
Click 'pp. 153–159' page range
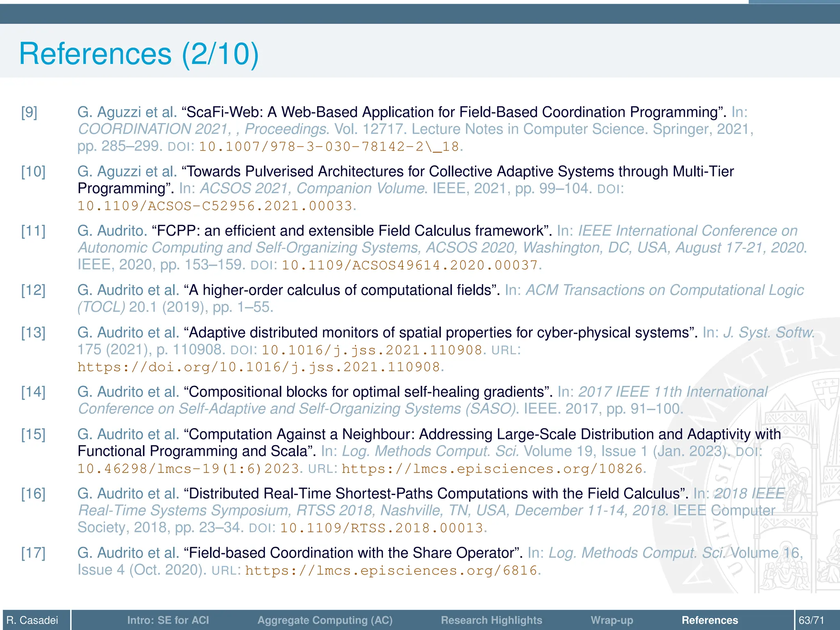point(203,265)
